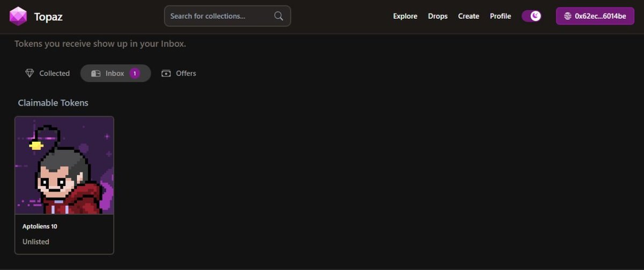Open the Explore menu item

tap(405, 16)
